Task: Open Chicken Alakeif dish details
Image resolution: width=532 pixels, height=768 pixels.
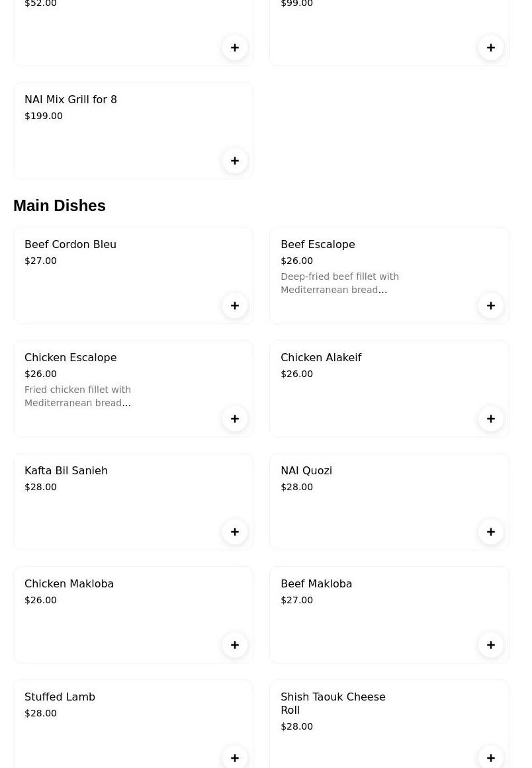Action: coord(321,358)
